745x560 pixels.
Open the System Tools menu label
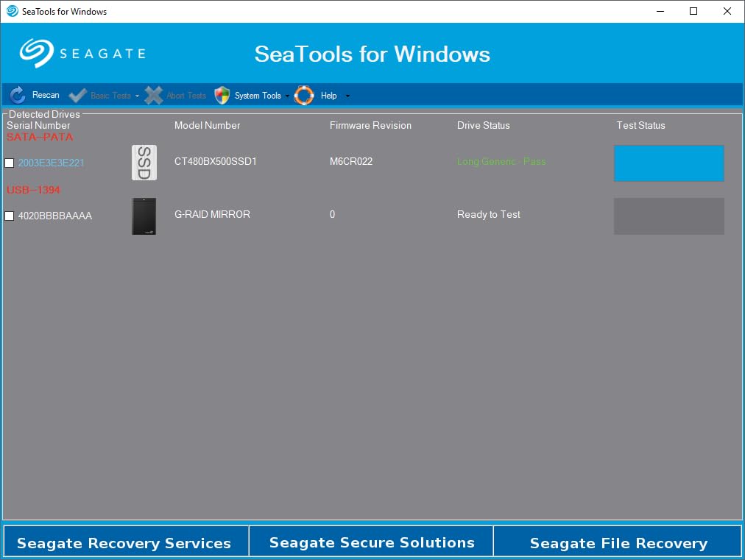(258, 96)
